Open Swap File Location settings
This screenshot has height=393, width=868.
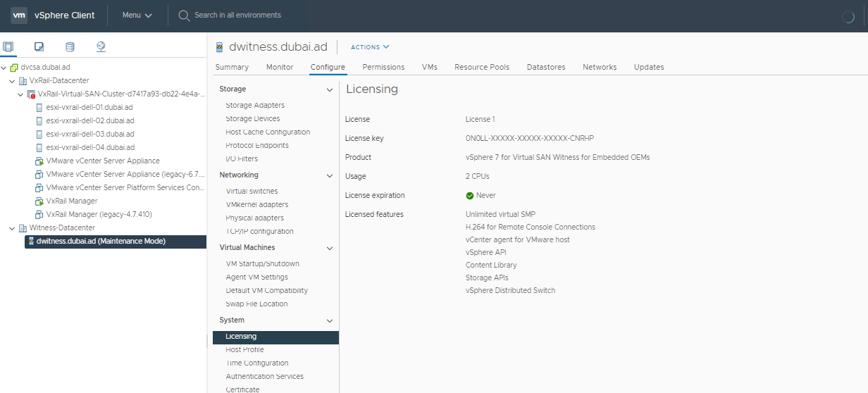[x=256, y=304]
